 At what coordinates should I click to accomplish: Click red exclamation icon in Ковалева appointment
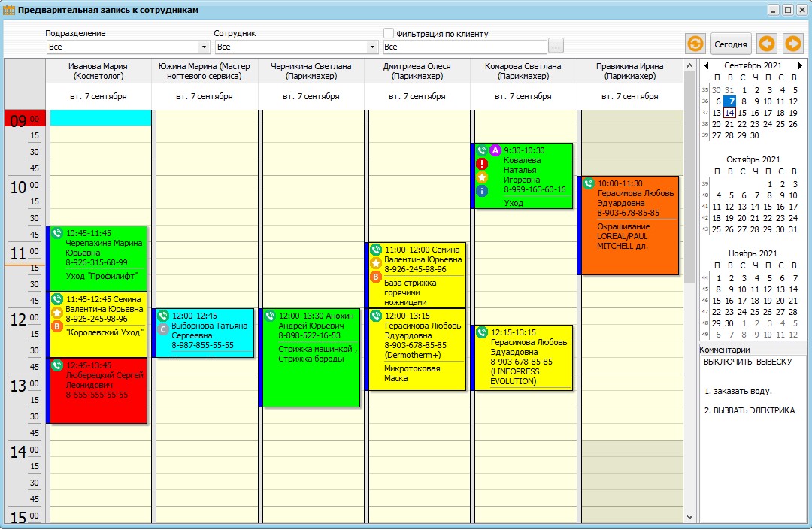point(482,164)
